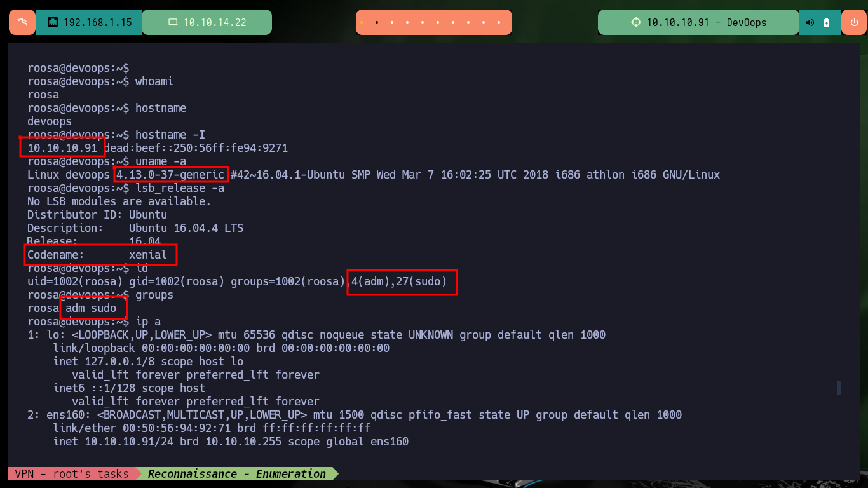Click "4(adm),27(sudo)" group list
The width and height of the screenshot is (868, 488).
click(399, 281)
